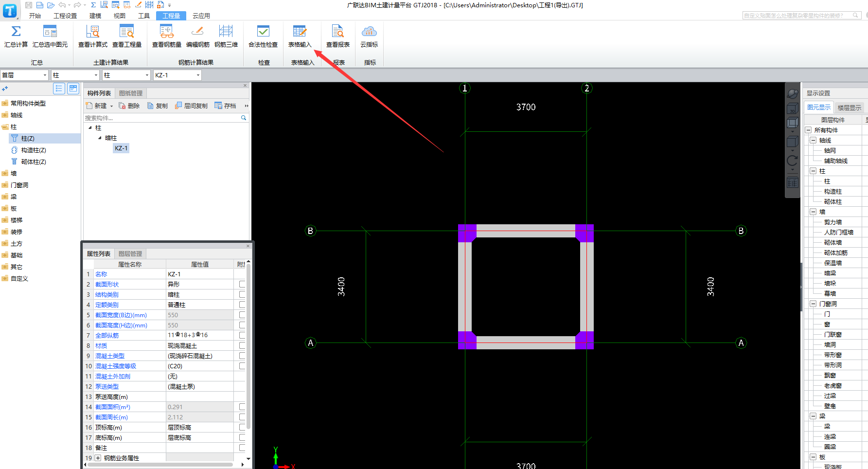The image size is (868, 469).
Task: Run 合法性检查 check
Action: (x=263, y=36)
